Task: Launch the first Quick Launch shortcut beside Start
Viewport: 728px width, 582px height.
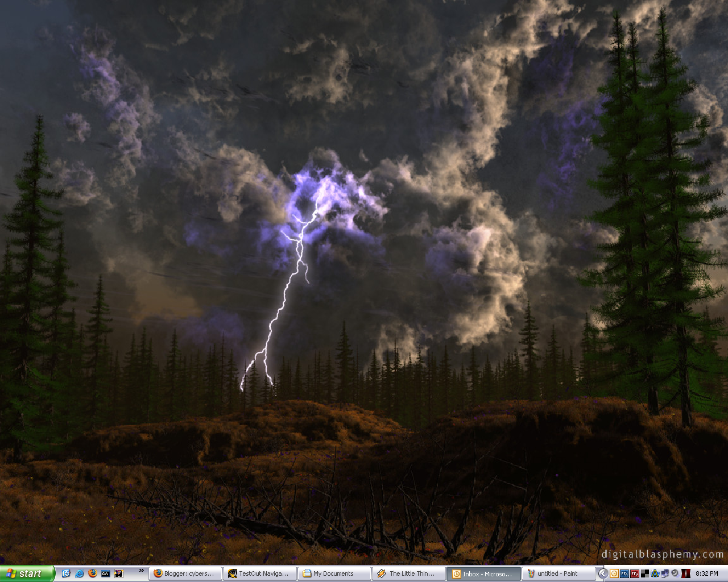Action: pos(66,573)
